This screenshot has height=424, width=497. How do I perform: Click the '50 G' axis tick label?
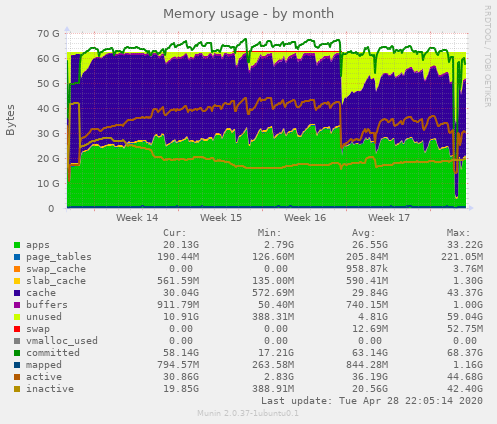pyautogui.click(x=48, y=84)
